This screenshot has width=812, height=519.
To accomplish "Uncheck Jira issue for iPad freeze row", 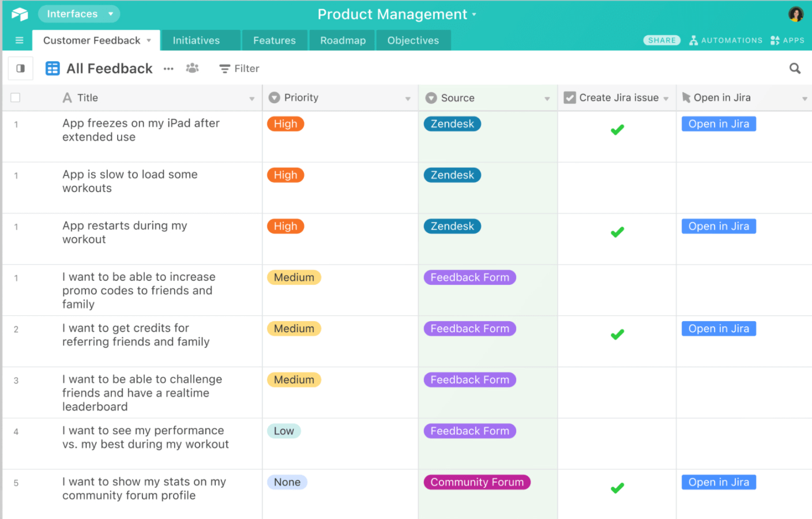I will click(617, 130).
